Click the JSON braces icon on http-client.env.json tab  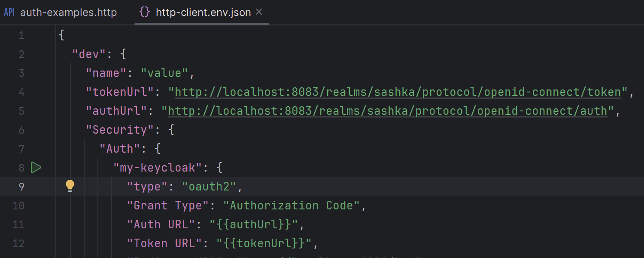[x=144, y=12]
